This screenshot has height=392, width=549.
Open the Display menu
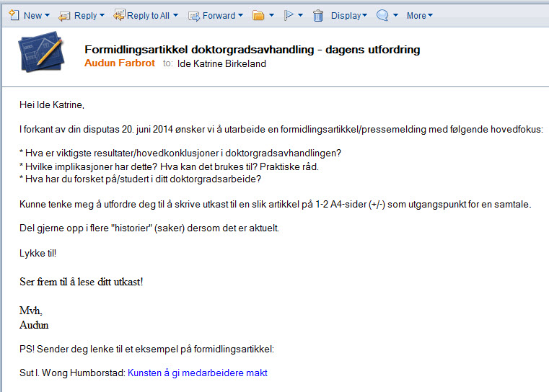pos(349,15)
